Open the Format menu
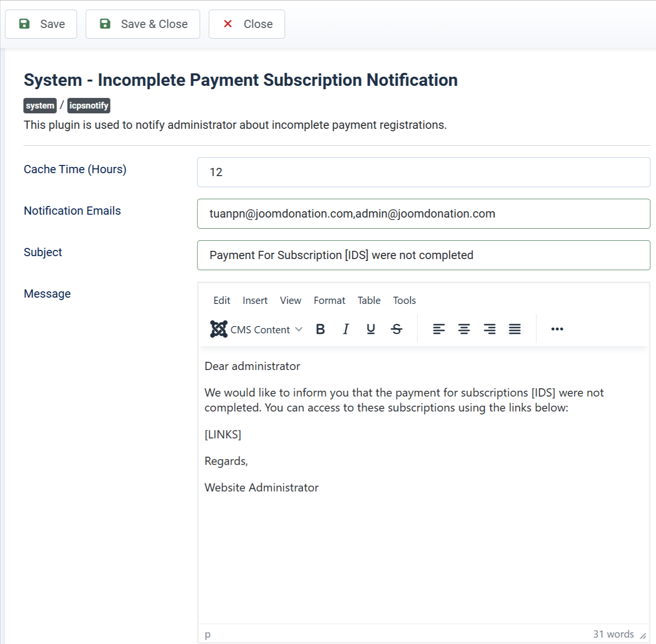Viewport: 656px width, 644px height. pos(329,301)
